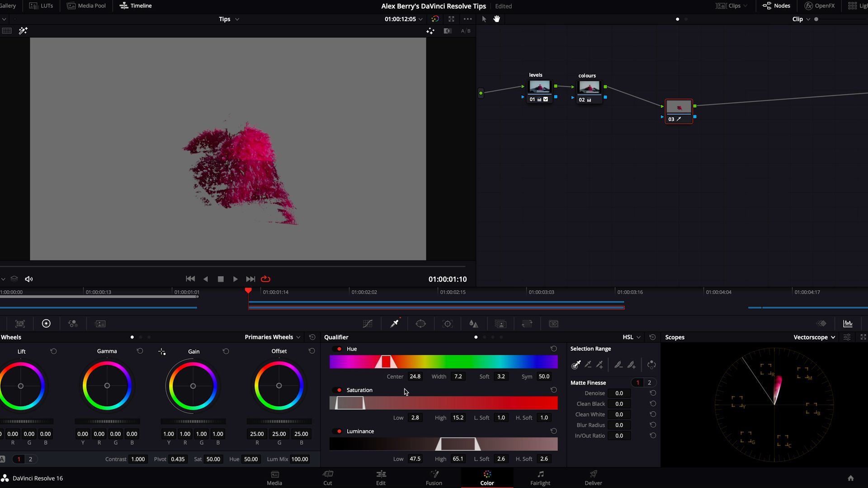This screenshot has height=488, width=868.
Task: Switch to the Edit page
Action: (x=381, y=478)
